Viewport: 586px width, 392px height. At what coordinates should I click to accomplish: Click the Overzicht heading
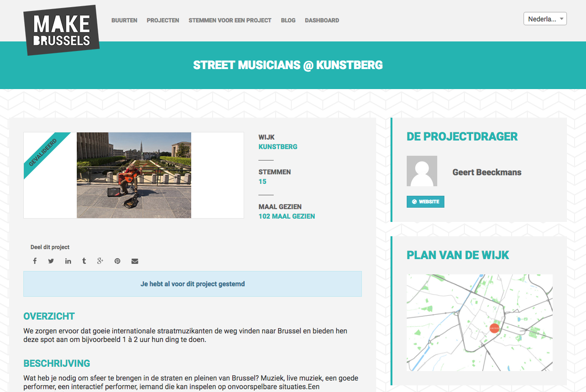pos(49,316)
